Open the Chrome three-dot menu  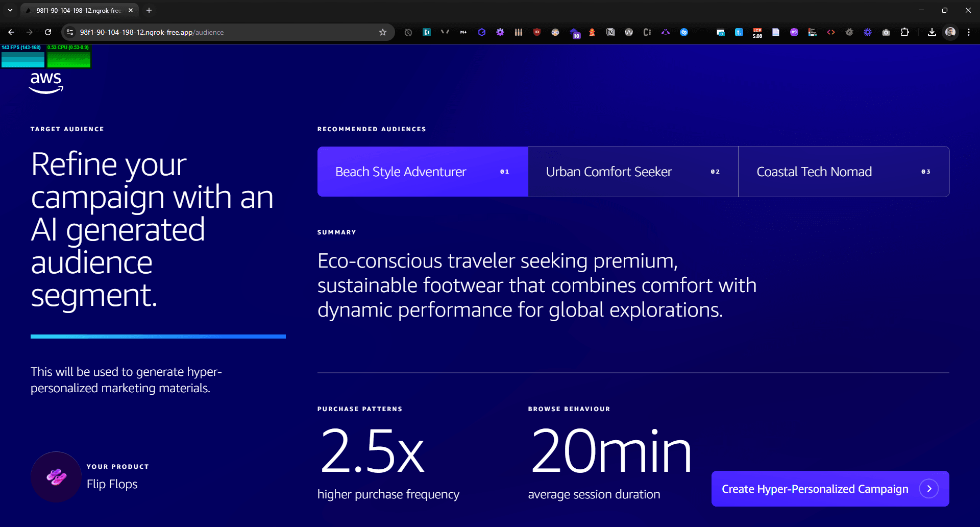[x=969, y=32]
